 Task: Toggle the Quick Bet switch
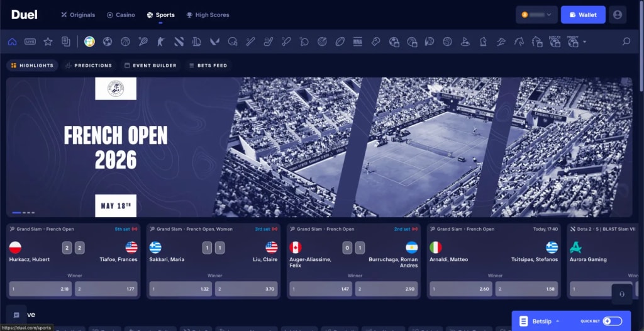pos(613,321)
